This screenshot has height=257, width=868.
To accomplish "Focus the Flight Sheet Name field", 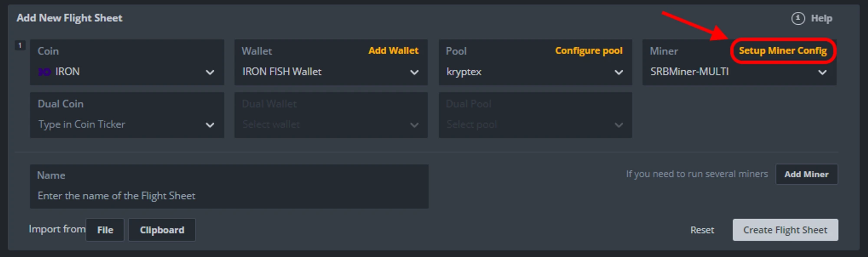I will click(229, 196).
